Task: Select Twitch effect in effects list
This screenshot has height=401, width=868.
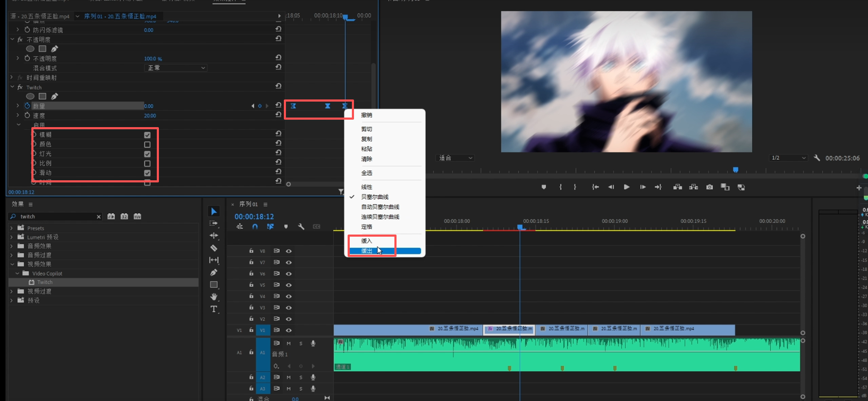Action: 45,282
